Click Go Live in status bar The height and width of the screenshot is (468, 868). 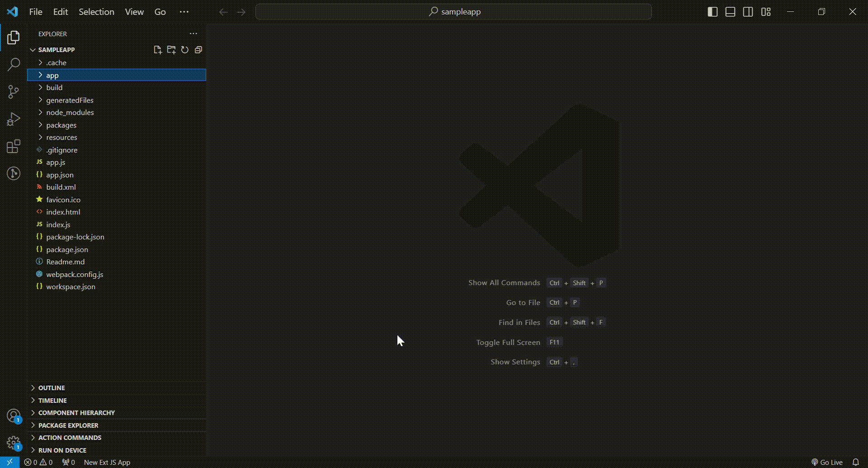tap(827, 462)
